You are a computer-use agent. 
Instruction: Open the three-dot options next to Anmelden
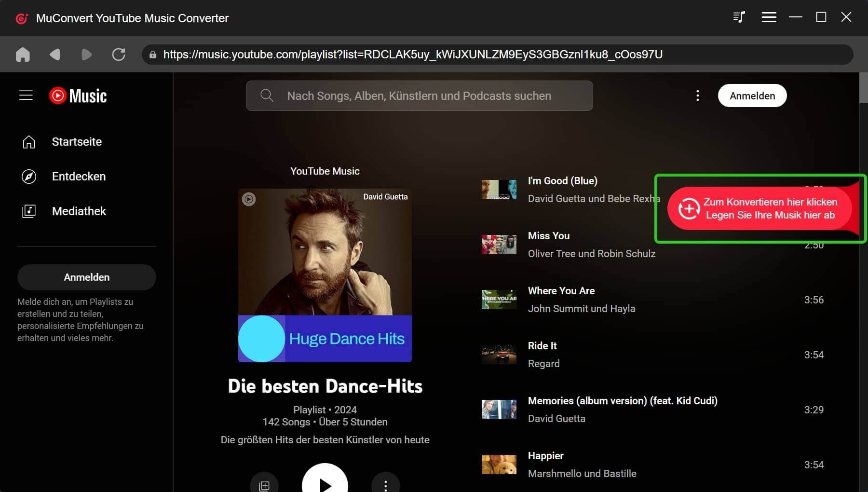697,96
